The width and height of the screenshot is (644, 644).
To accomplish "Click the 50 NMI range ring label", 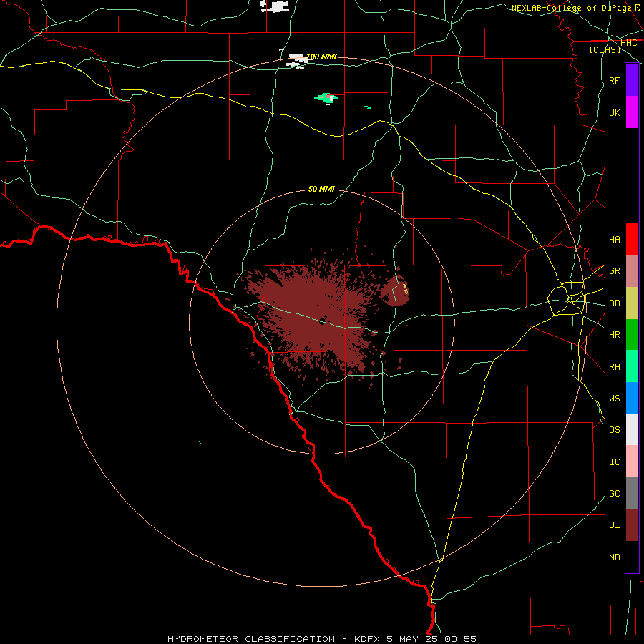I will [321, 189].
